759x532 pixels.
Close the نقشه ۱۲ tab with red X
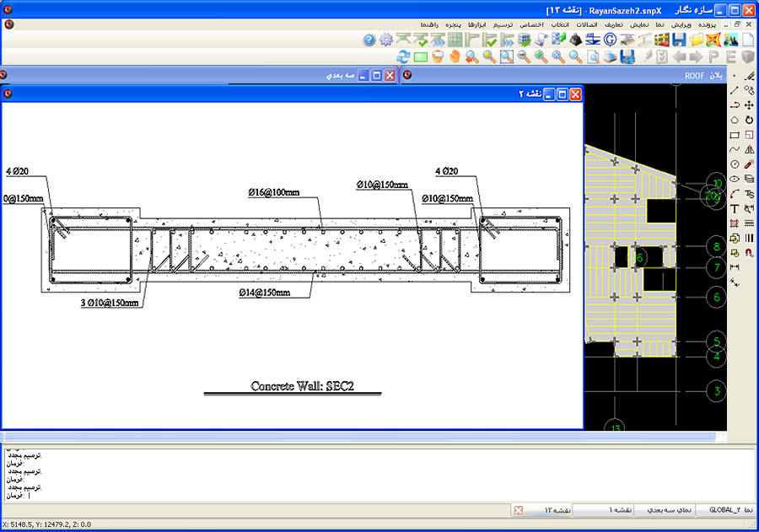coord(519,510)
